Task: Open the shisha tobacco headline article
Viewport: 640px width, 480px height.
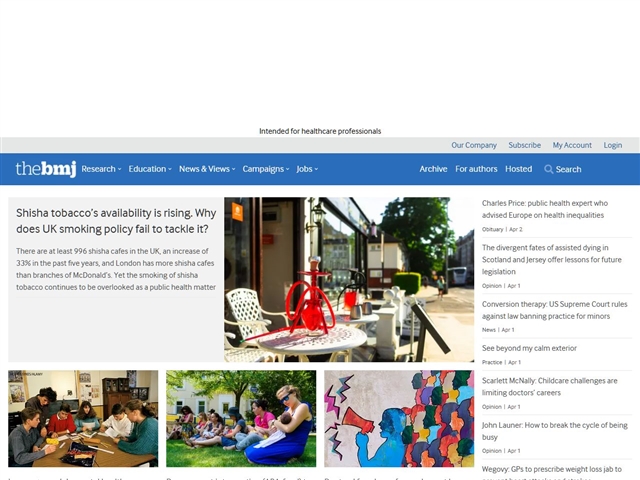Action: tap(116, 221)
